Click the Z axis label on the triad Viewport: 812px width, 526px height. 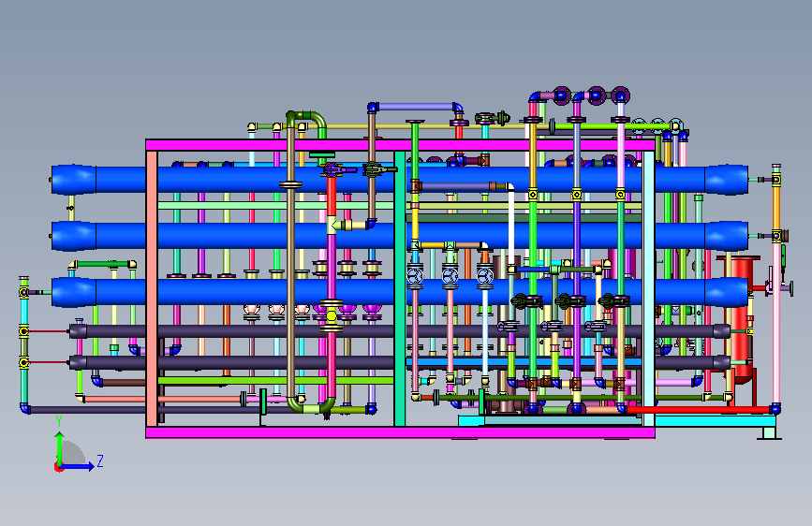[x=100, y=460]
